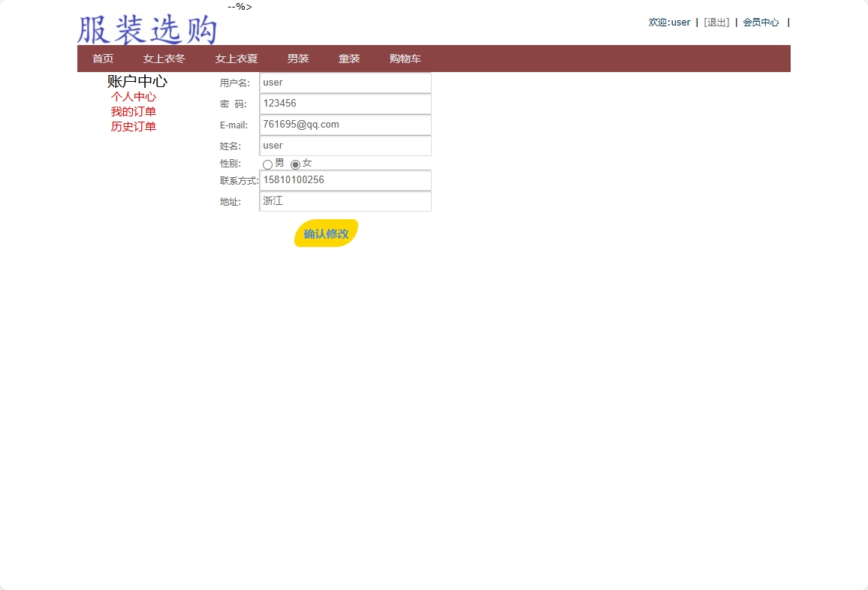Click into the 密码 password field
Viewport: 868px width, 590px height.
coord(345,104)
